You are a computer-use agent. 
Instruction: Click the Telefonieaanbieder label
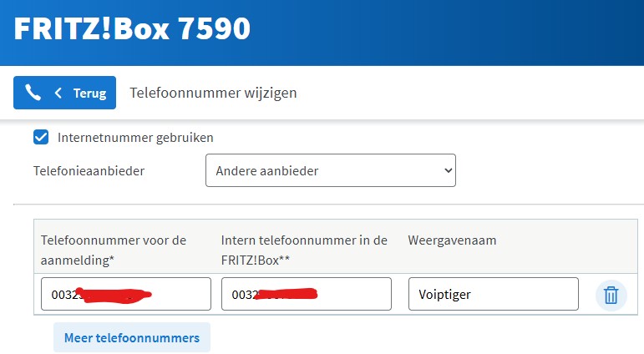point(89,170)
